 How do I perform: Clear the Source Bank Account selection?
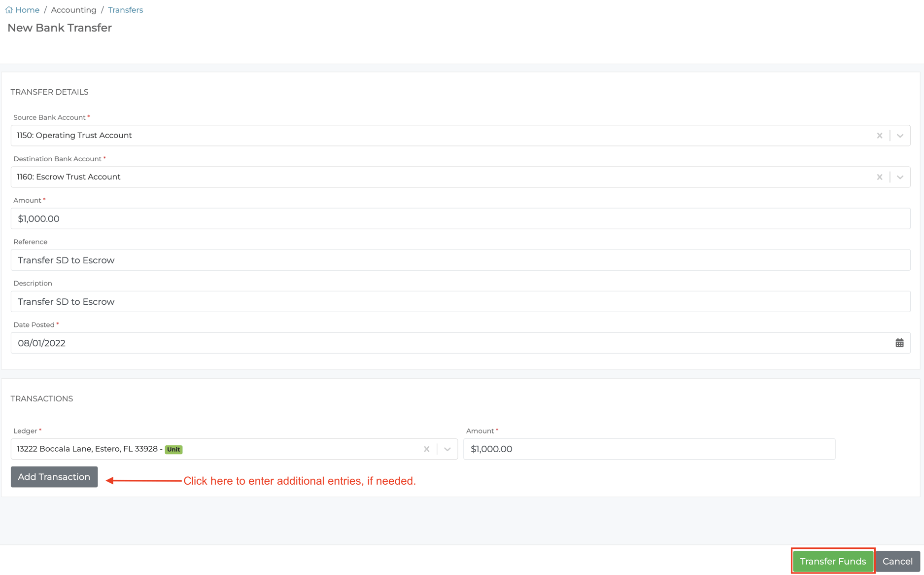(x=879, y=136)
